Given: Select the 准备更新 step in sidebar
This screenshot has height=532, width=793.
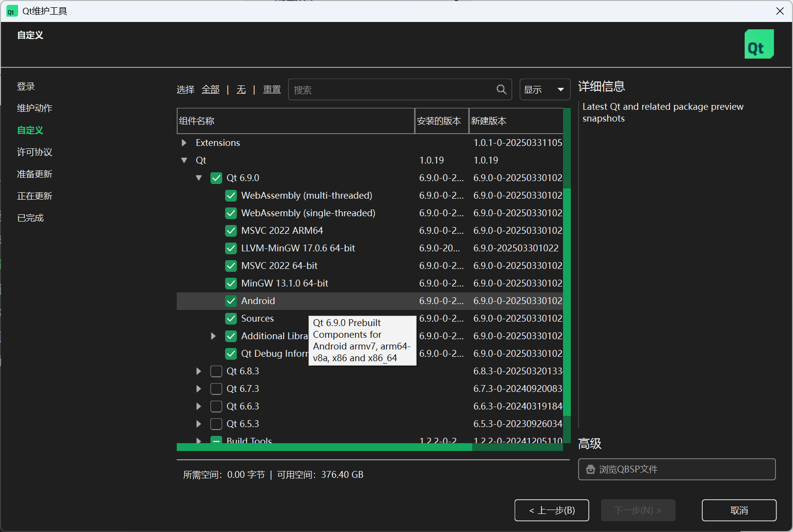Looking at the screenshot, I should point(35,174).
